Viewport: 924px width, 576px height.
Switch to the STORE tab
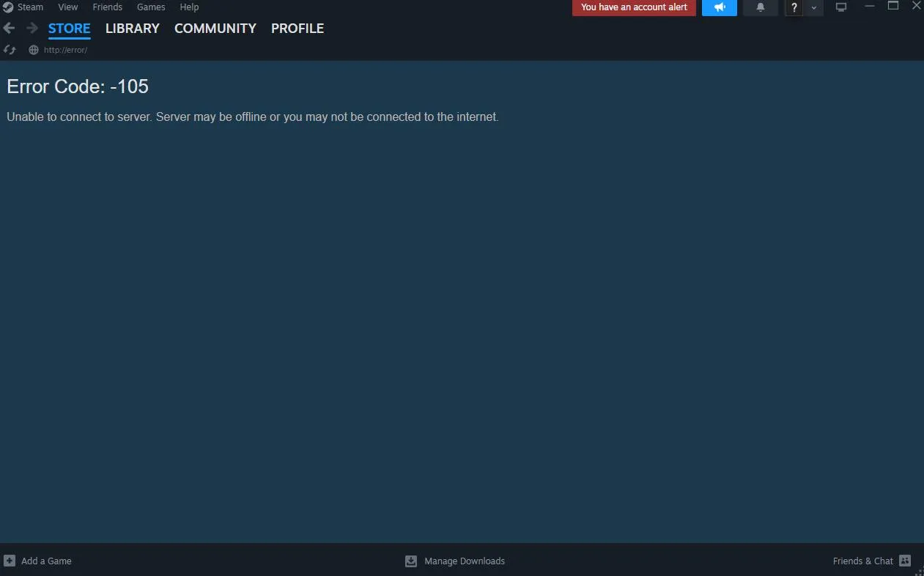click(70, 29)
